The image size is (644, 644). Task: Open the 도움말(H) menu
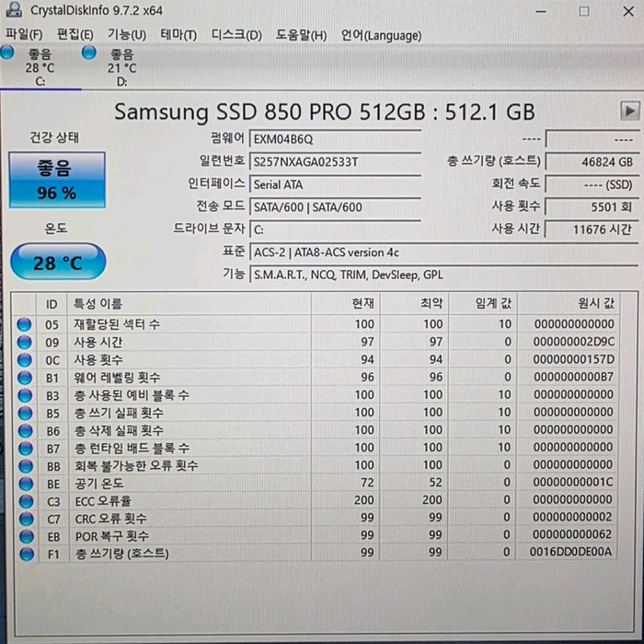pyautogui.click(x=301, y=35)
